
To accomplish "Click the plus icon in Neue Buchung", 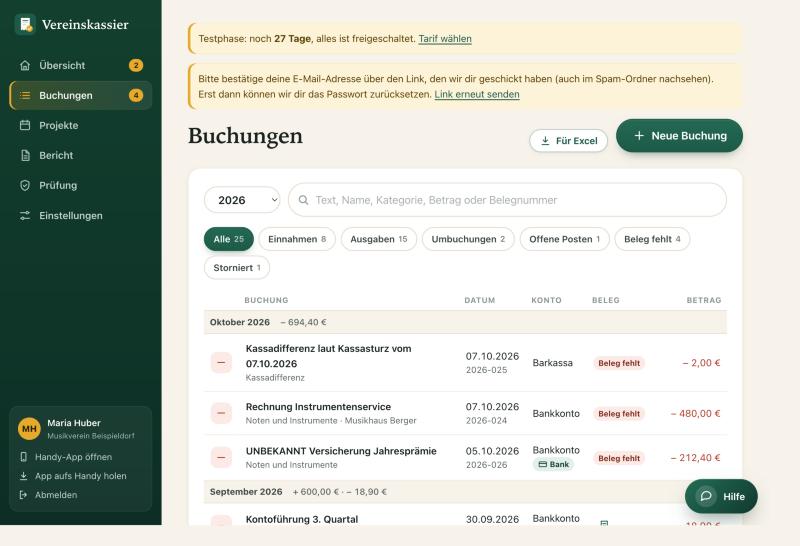I will point(639,136).
